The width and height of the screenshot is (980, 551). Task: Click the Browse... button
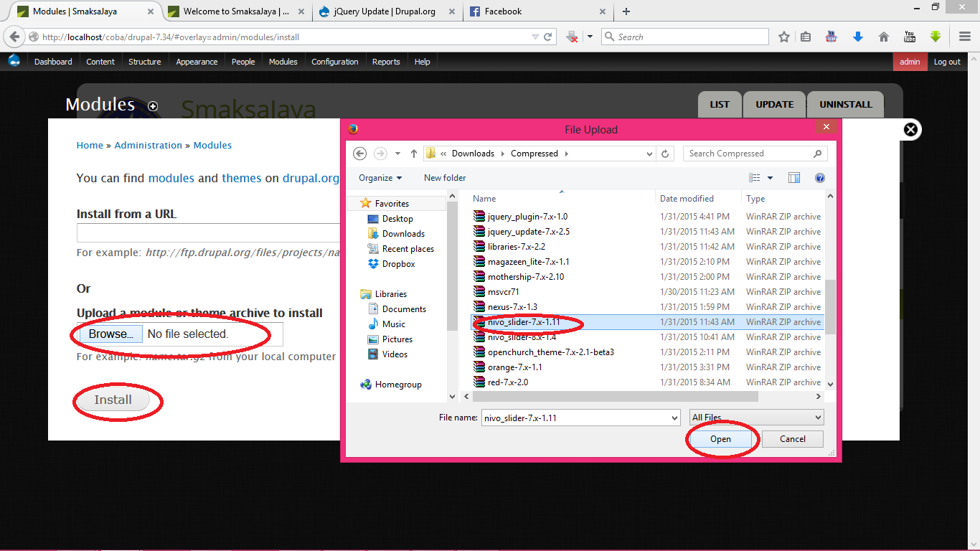coord(110,334)
